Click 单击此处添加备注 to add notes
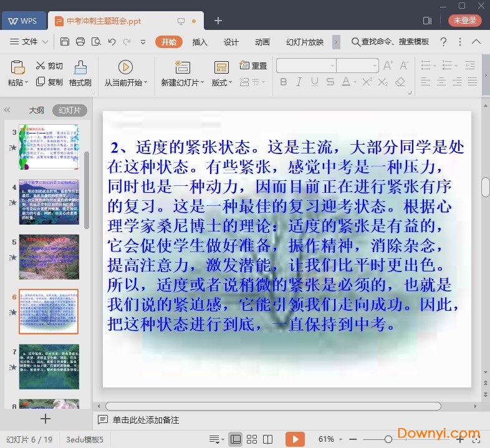The width and height of the screenshot is (490, 448). [146, 420]
